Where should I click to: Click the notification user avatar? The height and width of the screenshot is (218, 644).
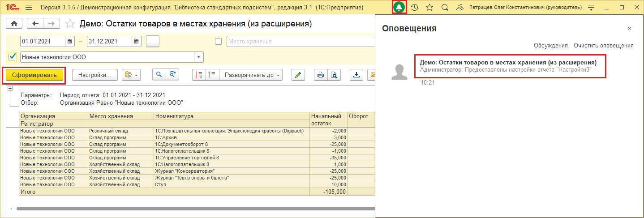tap(399, 72)
